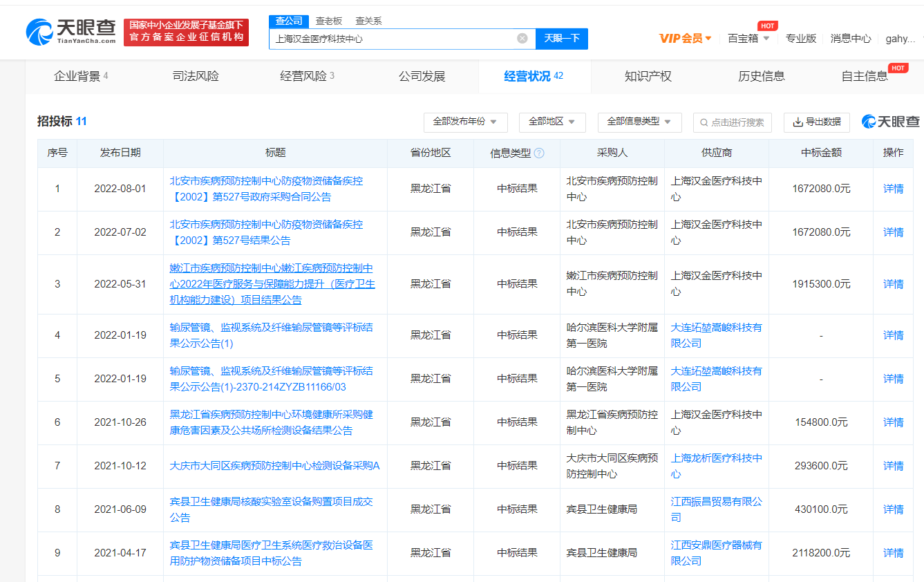Clear the search box with the X icon

point(522,39)
